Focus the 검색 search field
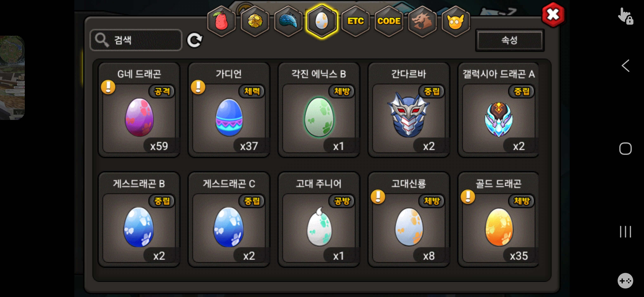Image resolution: width=644 pixels, height=297 pixels. tap(136, 40)
